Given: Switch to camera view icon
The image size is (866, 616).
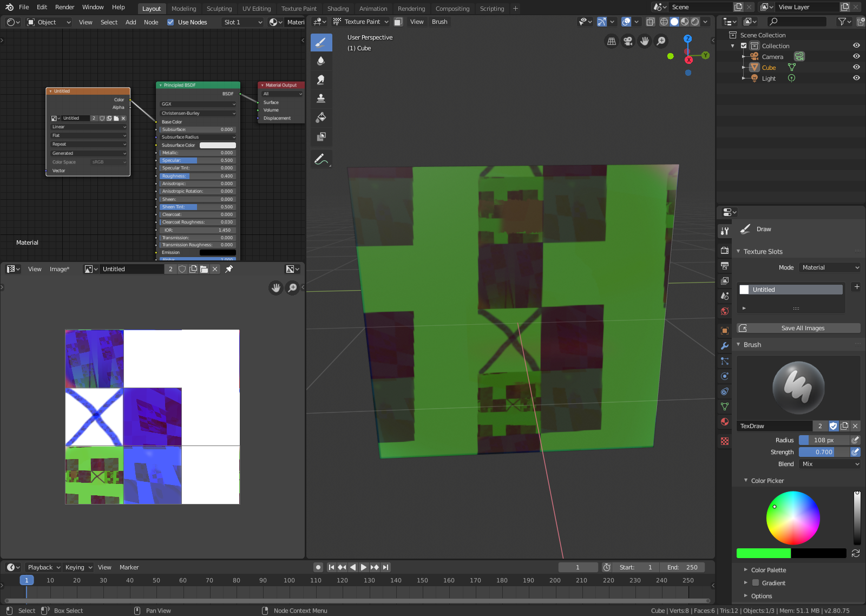Looking at the screenshot, I should coord(628,41).
